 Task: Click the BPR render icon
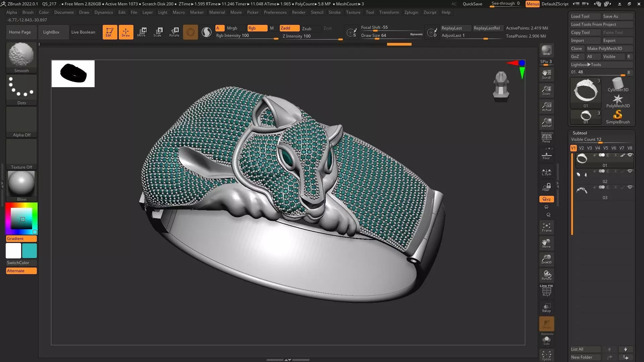546,51
